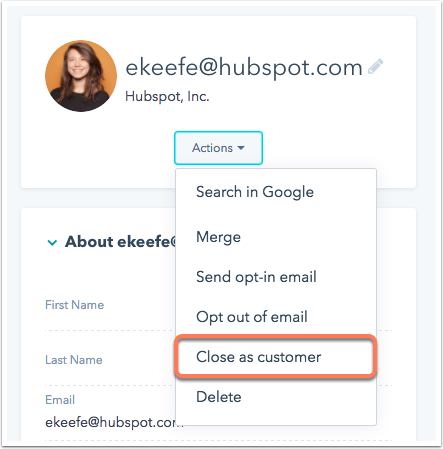The image size is (443, 449).
Task: Select the highlighted Close as customer item
Action: coord(276,357)
